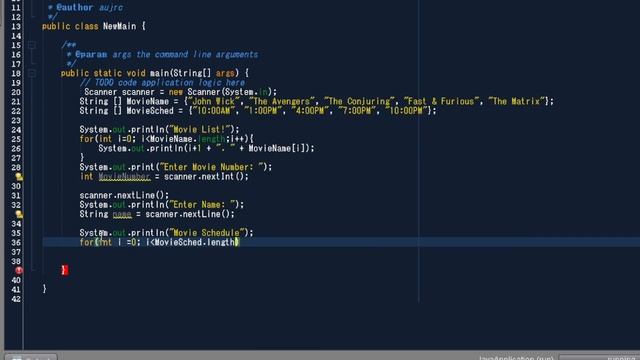Image resolution: width=640 pixels, height=360 pixels.
Task: Click line number 14 in the gutter
Action: (16, 36)
